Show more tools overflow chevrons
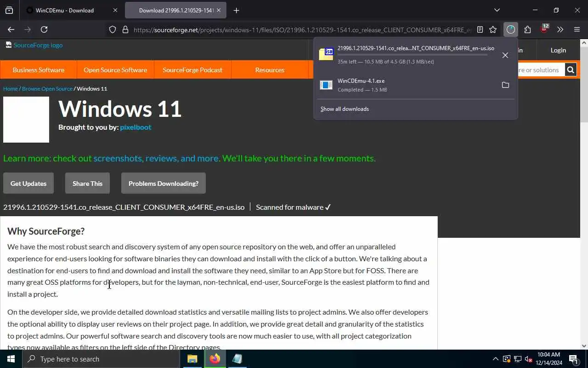Screen dimensions: 588x368 coord(560,29)
